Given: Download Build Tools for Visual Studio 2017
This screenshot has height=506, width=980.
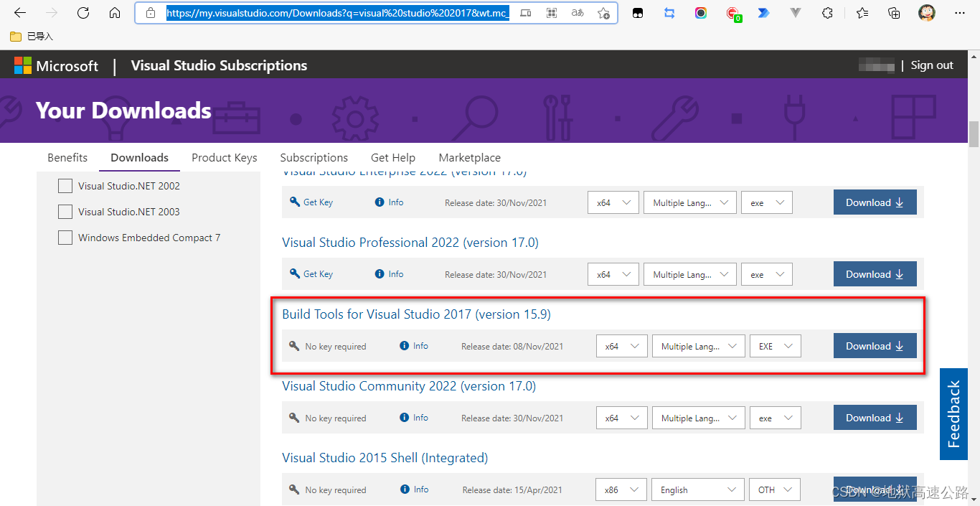Looking at the screenshot, I should [x=875, y=346].
